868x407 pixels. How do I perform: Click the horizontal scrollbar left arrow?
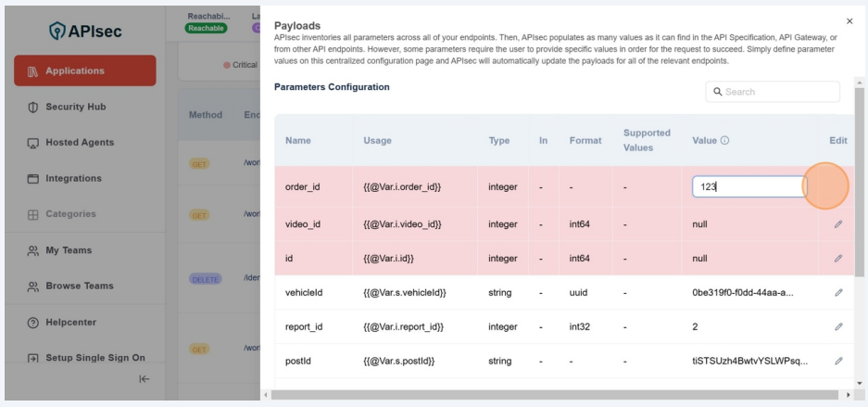[x=265, y=395]
